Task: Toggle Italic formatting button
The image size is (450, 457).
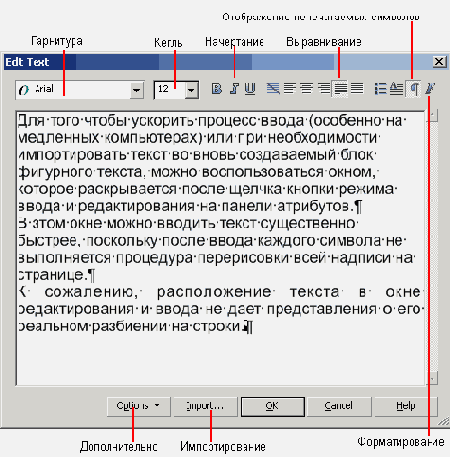Action: (x=234, y=89)
